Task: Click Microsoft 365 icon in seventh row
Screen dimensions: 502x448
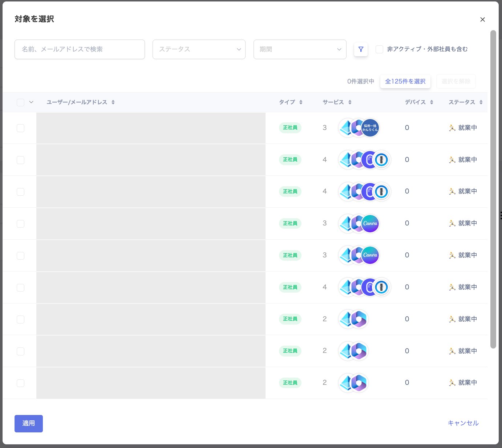Action: [359, 319]
